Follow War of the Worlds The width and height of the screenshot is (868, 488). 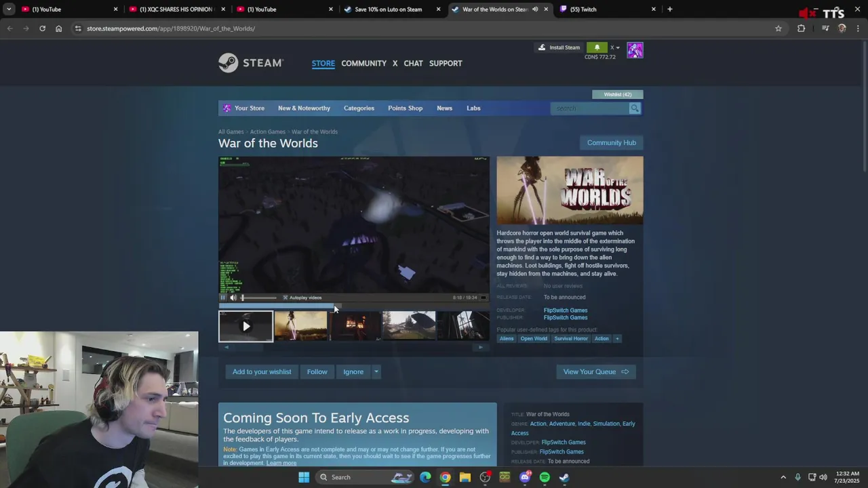coord(317,371)
